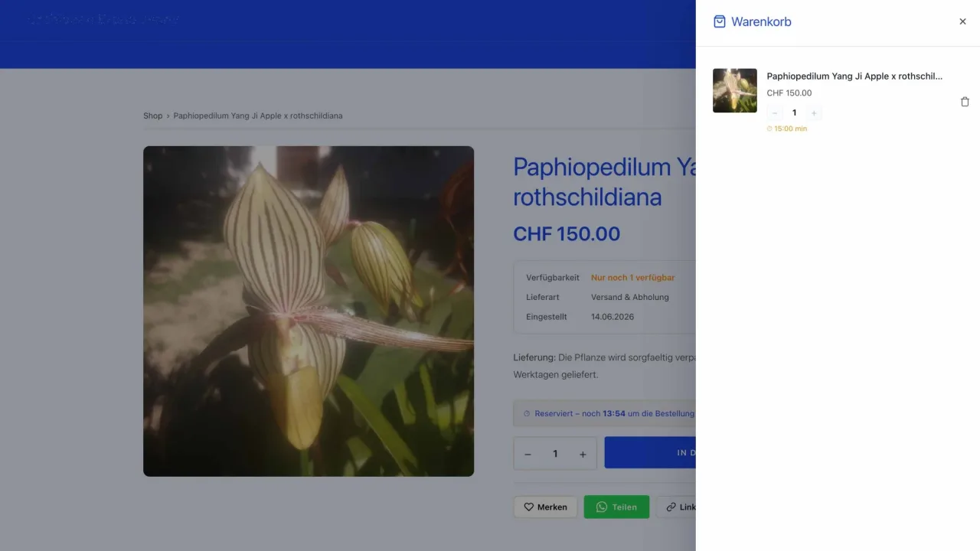Copy the product link with the Link button
The width and height of the screenshot is (980, 551).
click(x=676, y=507)
